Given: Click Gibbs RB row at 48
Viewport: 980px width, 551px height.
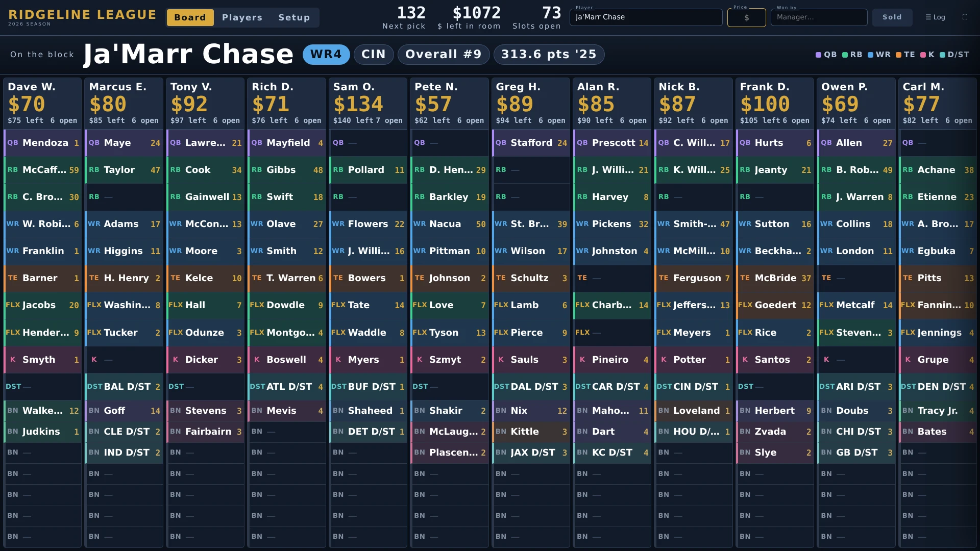Looking at the screenshot, I should [x=287, y=170].
